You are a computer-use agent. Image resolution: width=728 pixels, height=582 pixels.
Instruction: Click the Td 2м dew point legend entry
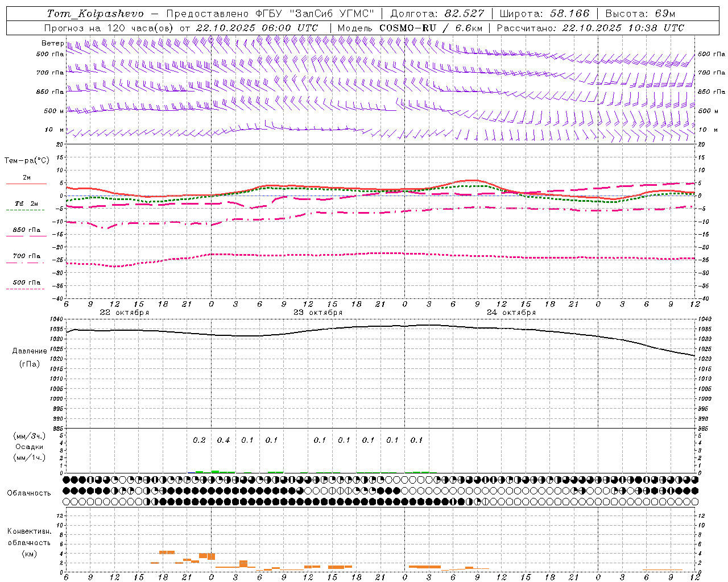(27, 203)
